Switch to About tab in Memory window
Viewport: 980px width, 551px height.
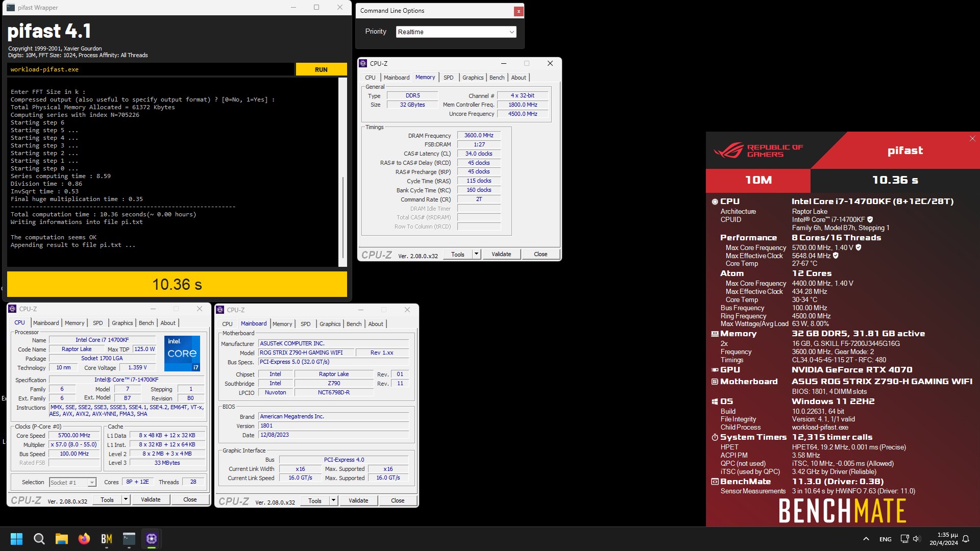(x=519, y=78)
